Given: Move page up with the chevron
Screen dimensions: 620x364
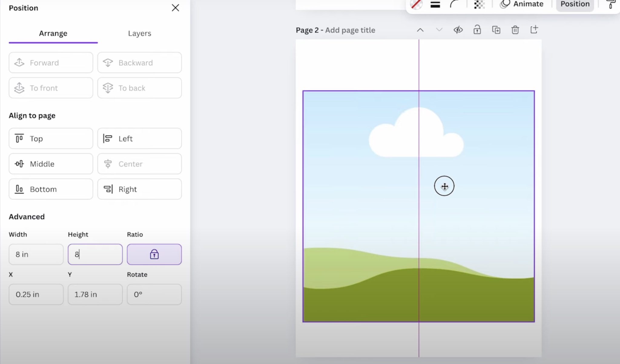Looking at the screenshot, I should coord(420,30).
